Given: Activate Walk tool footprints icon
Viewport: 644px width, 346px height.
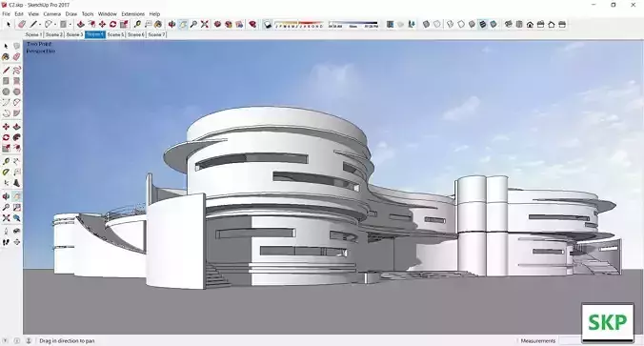Looking at the screenshot, I should [x=6, y=242].
